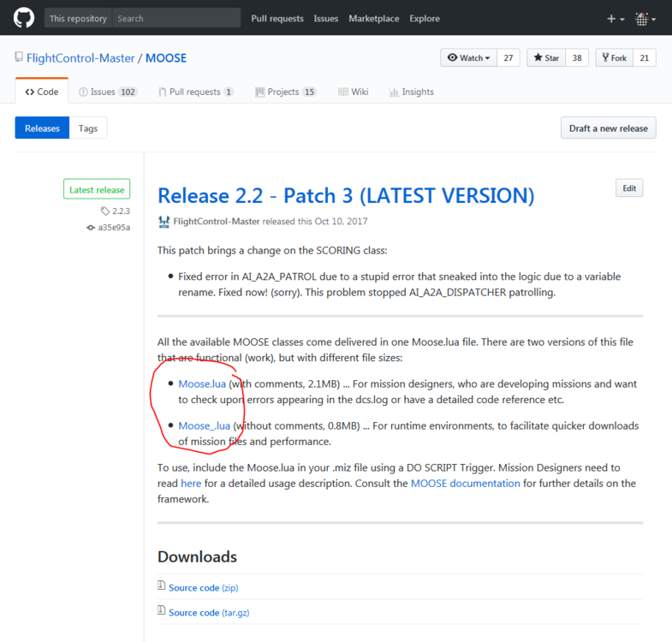
Task: Switch to the Issues tab
Action: pos(108,92)
